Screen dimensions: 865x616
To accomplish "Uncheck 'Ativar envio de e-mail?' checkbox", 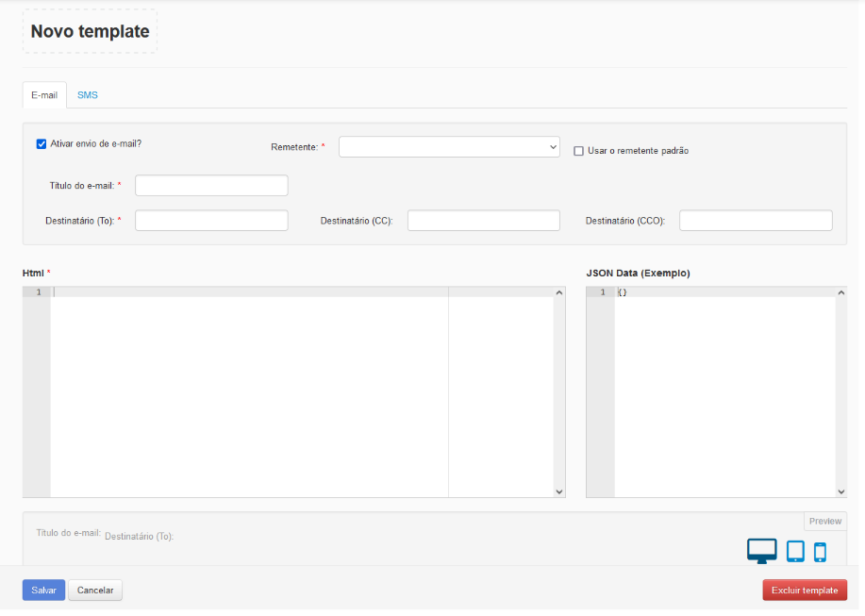I will 42,144.
